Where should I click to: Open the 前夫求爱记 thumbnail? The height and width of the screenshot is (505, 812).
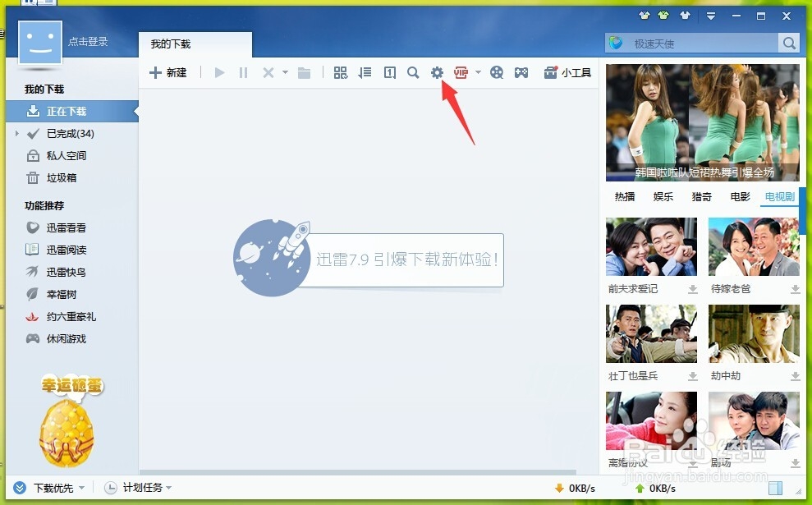pos(651,246)
